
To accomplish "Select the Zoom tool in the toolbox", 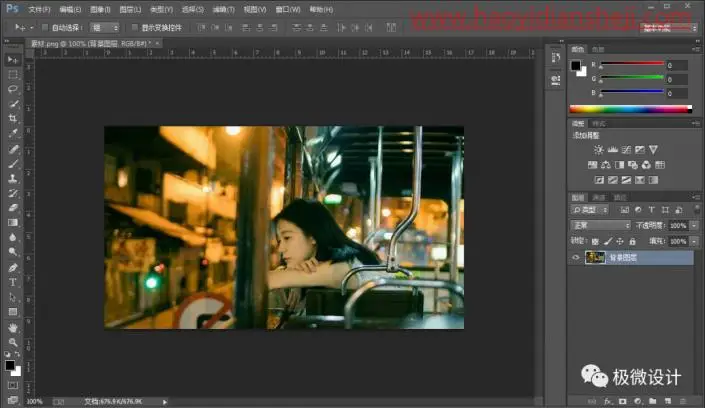I will [13, 342].
